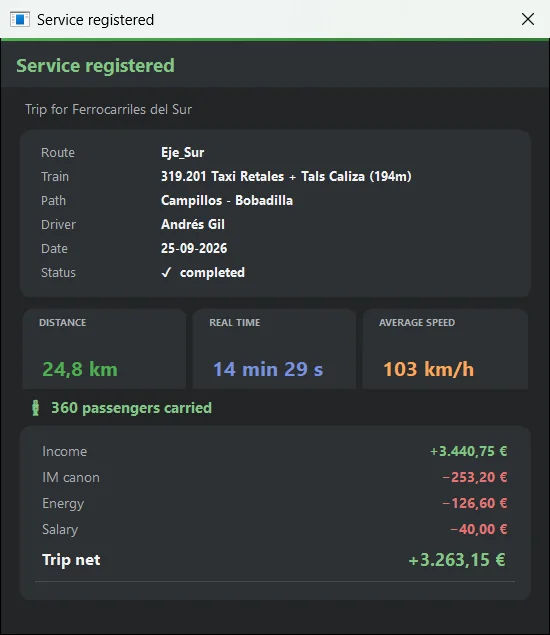This screenshot has width=550, height=635.
Task: Close the Service registered dialog
Action: pos(528,19)
